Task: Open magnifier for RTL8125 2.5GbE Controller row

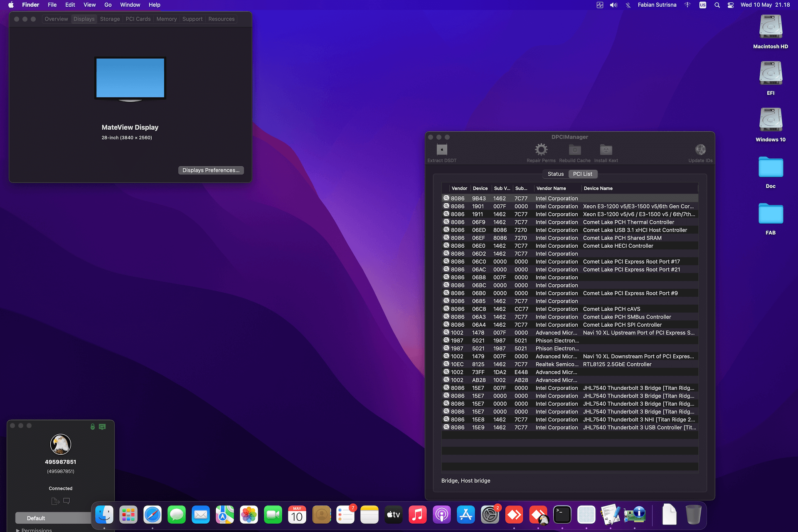Action: tap(446, 364)
